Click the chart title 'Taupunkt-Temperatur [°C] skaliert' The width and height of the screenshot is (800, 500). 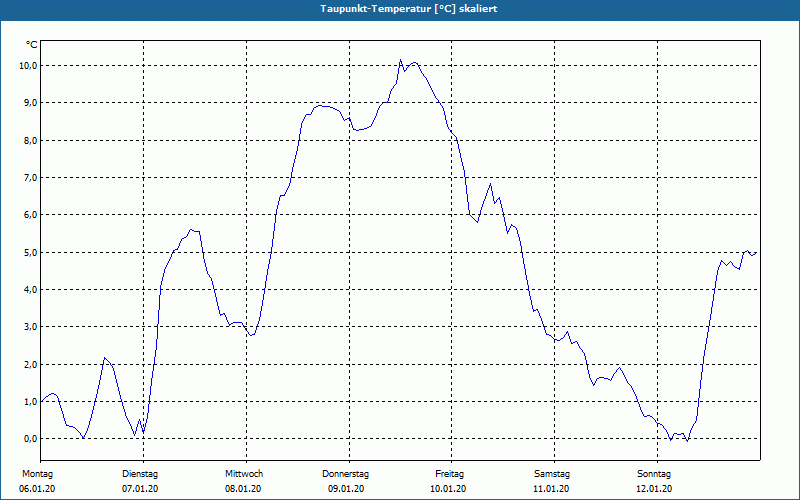(x=409, y=9)
